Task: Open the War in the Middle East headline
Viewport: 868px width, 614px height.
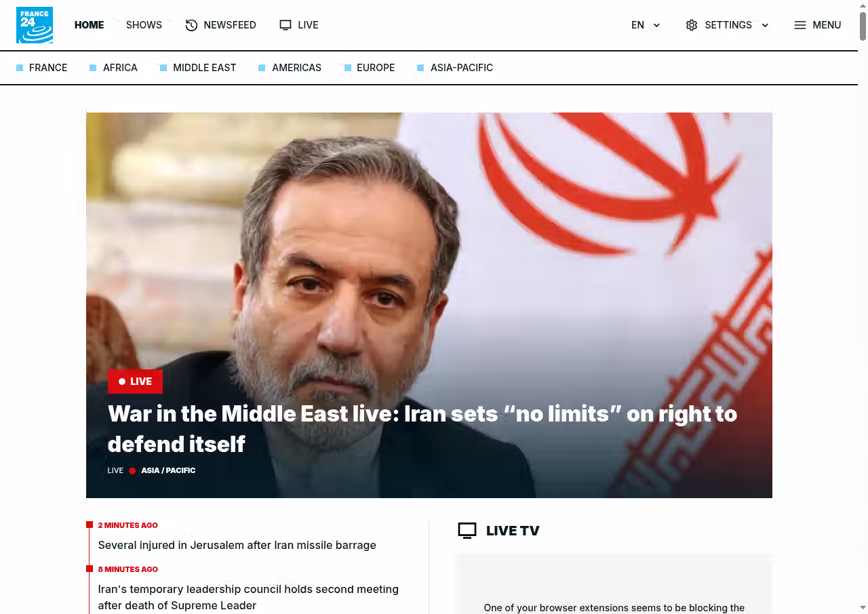Action: pos(422,428)
